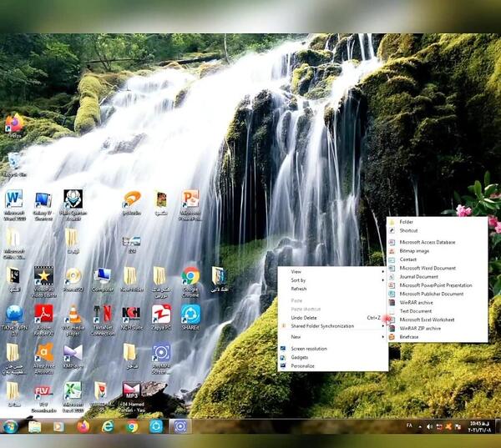Open Zapya PC desktop shortcut
The width and height of the screenshot is (501, 448).
(x=161, y=317)
